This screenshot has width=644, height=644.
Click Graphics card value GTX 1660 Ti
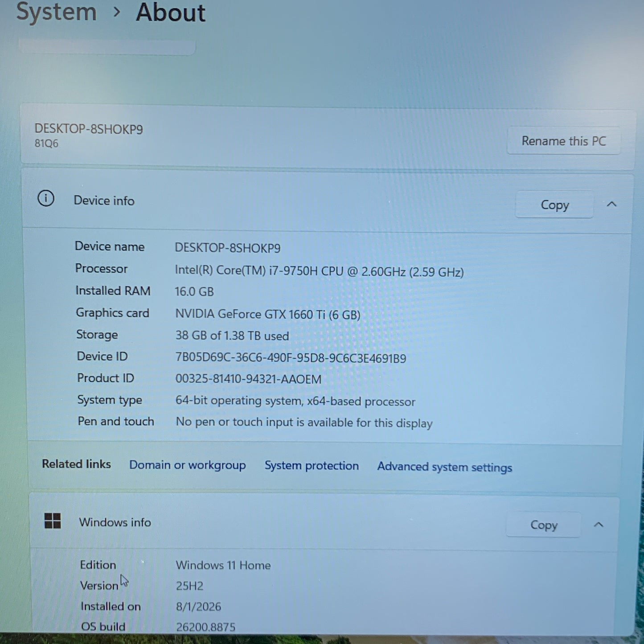pyautogui.click(x=267, y=314)
